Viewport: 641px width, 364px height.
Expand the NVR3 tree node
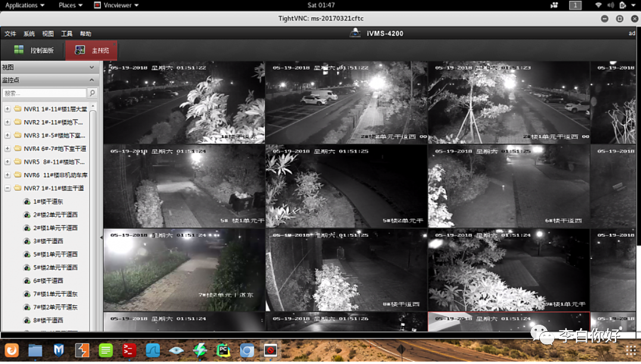(x=7, y=135)
